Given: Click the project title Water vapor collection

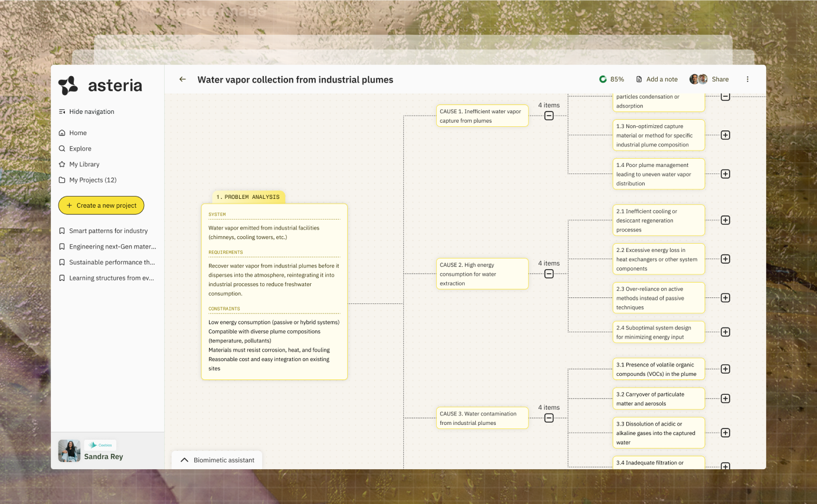Looking at the screenshot, I should click(295, 80).
